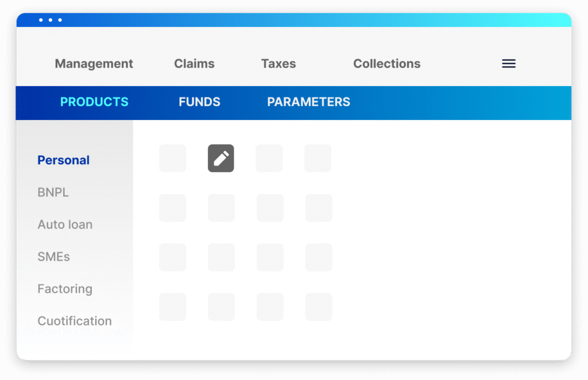Image resolution: width=588 pixels, height=380 pixels.
Task: Go to the Taxes section
Action: [x=278, y=64]
